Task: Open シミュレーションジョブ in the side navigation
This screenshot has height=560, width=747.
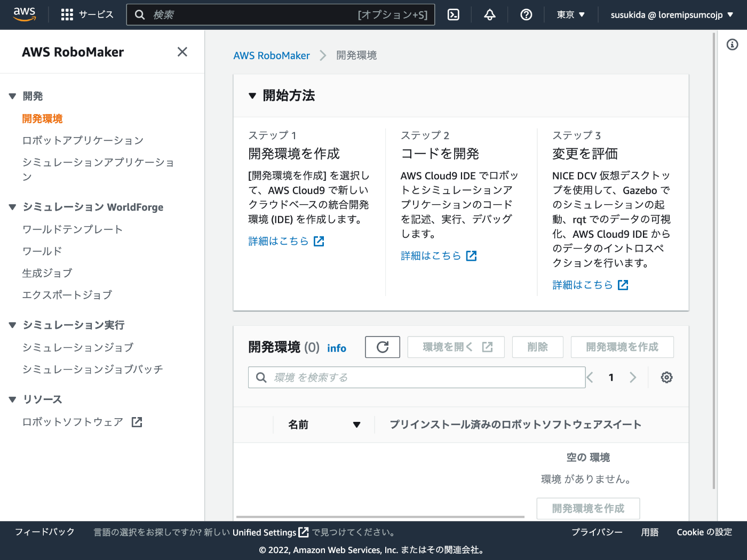Action: [x=78, y=348]
